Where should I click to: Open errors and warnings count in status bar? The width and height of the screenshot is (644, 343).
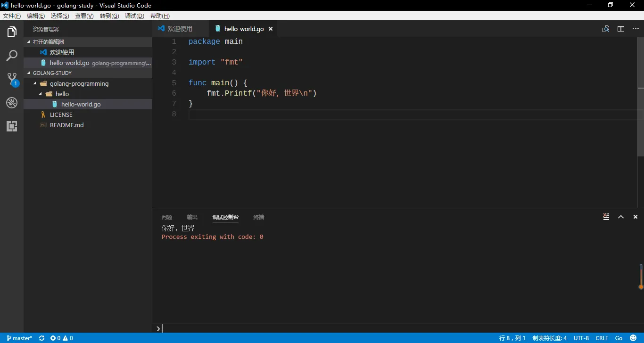[x=62, y=338]
